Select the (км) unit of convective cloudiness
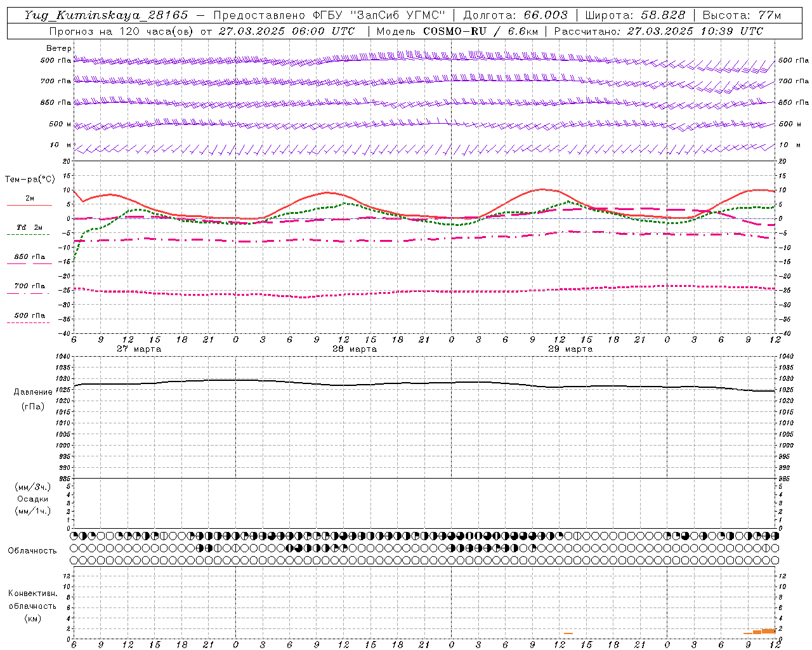This screenshot has width=812, height=650. [32, 618]
